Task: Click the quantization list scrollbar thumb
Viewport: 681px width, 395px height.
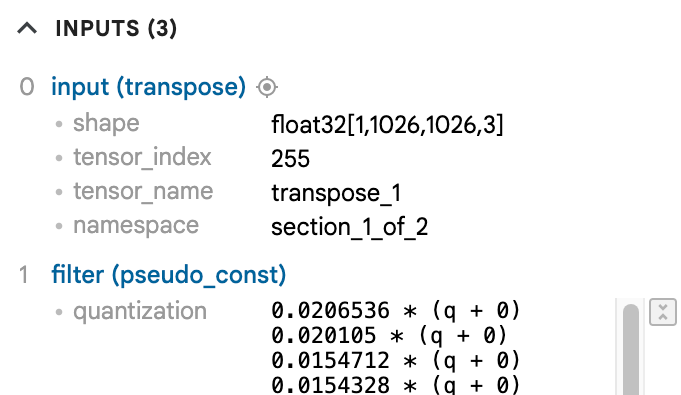Action: [631, 350]
